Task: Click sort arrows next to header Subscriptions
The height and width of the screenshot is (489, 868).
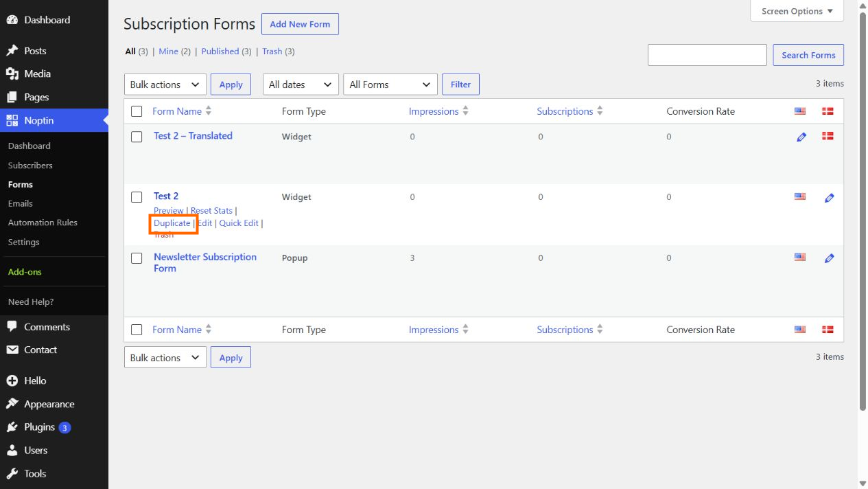Action: [x=600, y=111]
